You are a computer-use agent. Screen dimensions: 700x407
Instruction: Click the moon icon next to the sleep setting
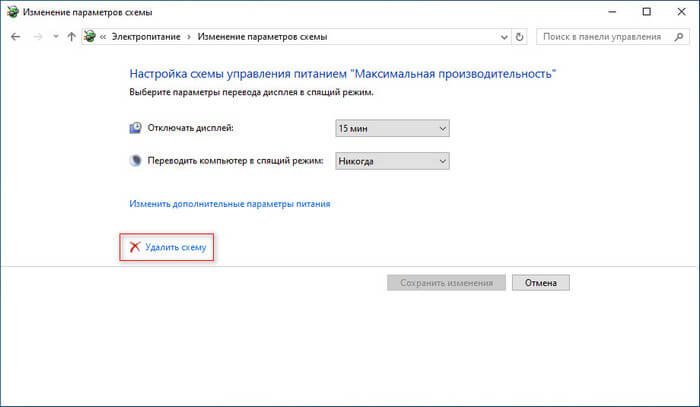[136, 161]
